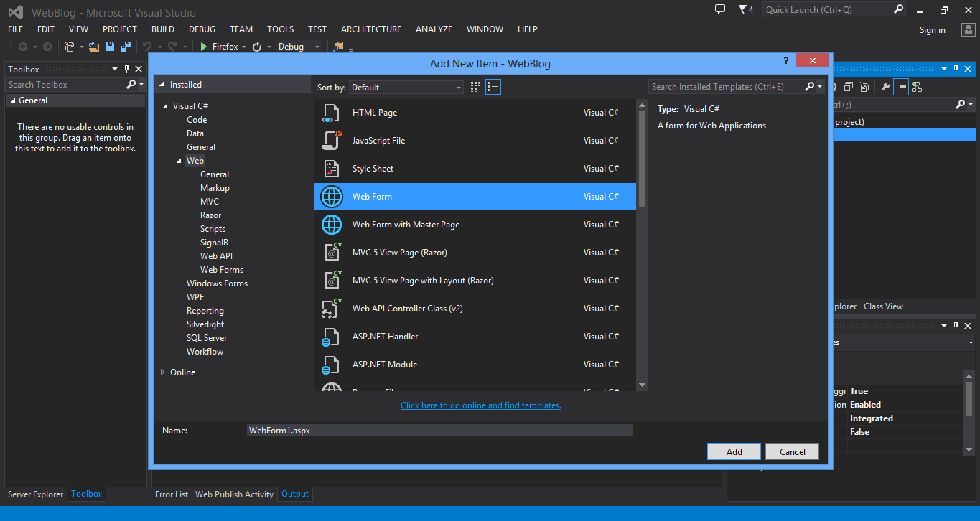Open the PROJECT menu

coord(120,29)
